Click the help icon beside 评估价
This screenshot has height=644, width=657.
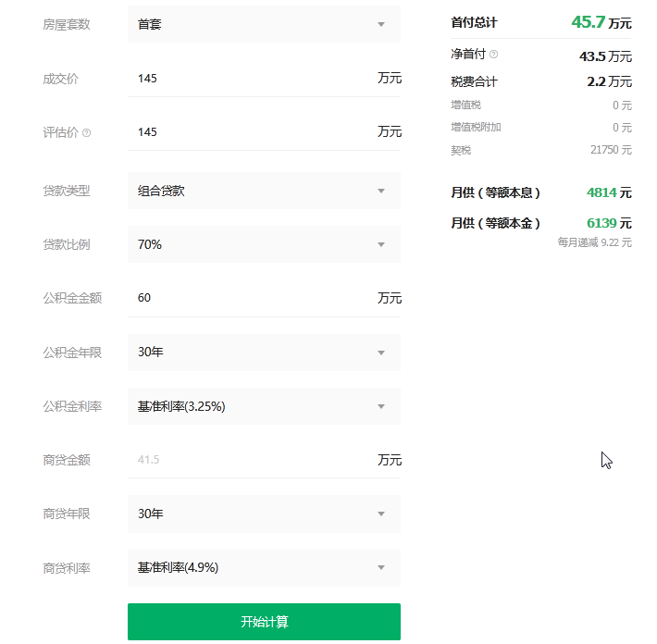pos(87,133)
